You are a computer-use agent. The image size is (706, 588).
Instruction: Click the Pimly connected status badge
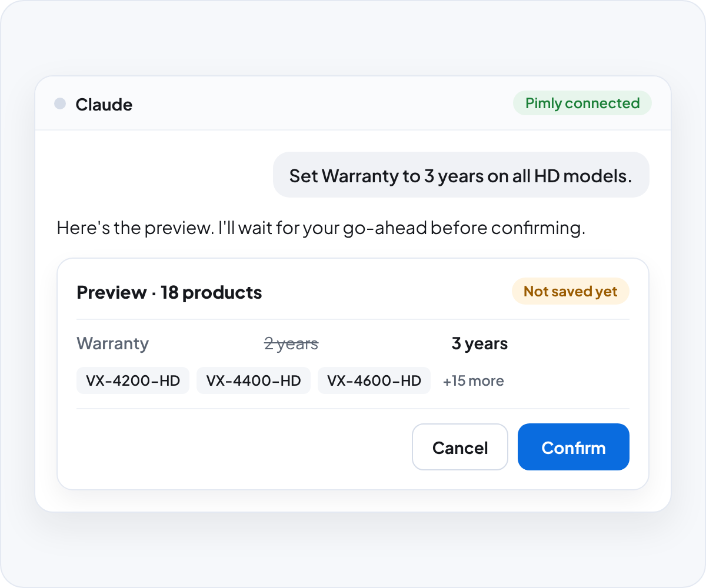582,103
